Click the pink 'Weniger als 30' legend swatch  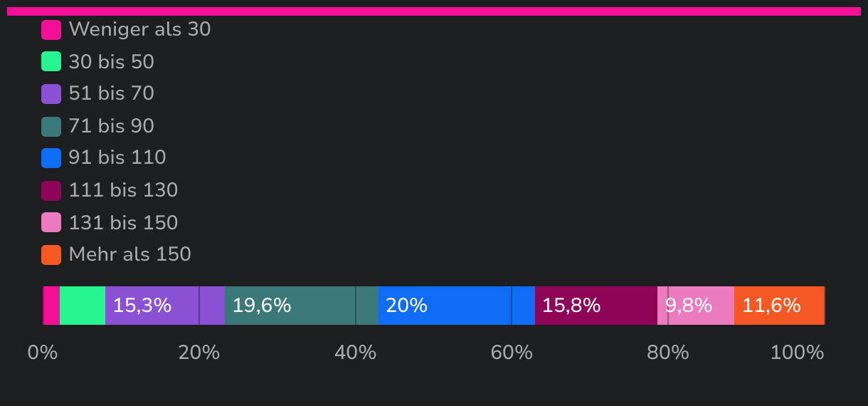[51, 30]
